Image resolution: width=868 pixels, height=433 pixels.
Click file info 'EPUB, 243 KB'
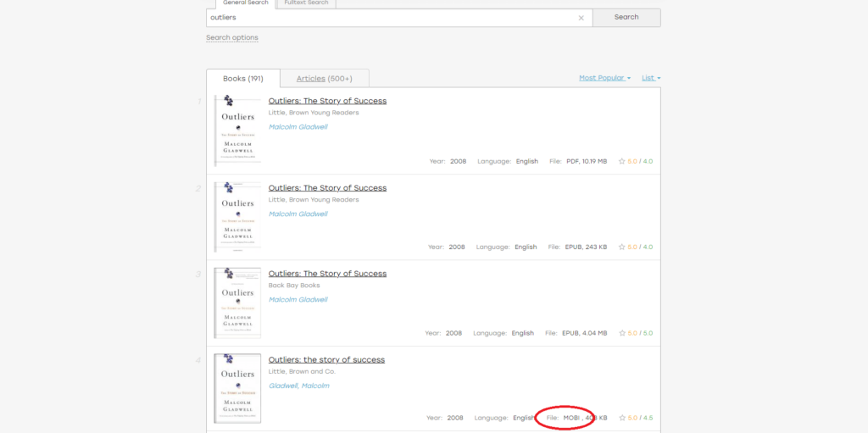pyautogui.click(x=586, y=247)
